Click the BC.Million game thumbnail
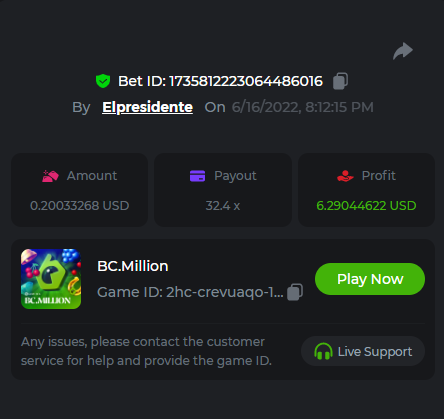 coord(51,279)
